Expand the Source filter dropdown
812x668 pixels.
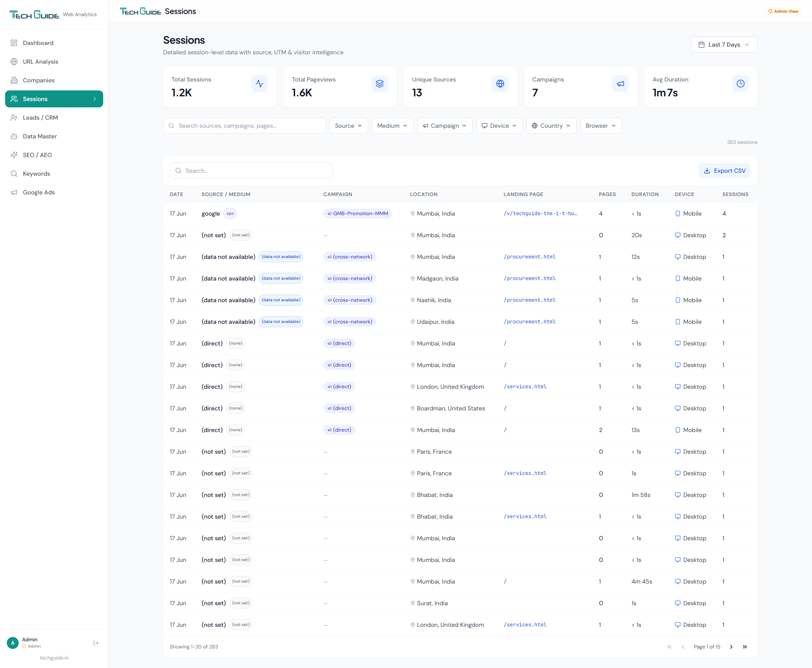pos(349,126)
